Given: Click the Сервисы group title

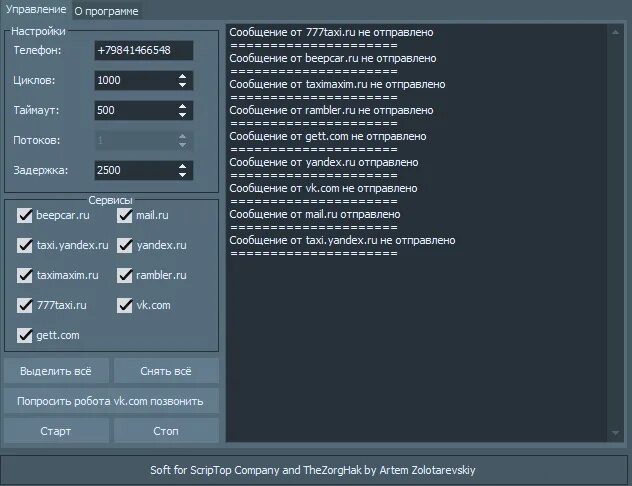Looking at the screenshot, I should pos(110,200).
